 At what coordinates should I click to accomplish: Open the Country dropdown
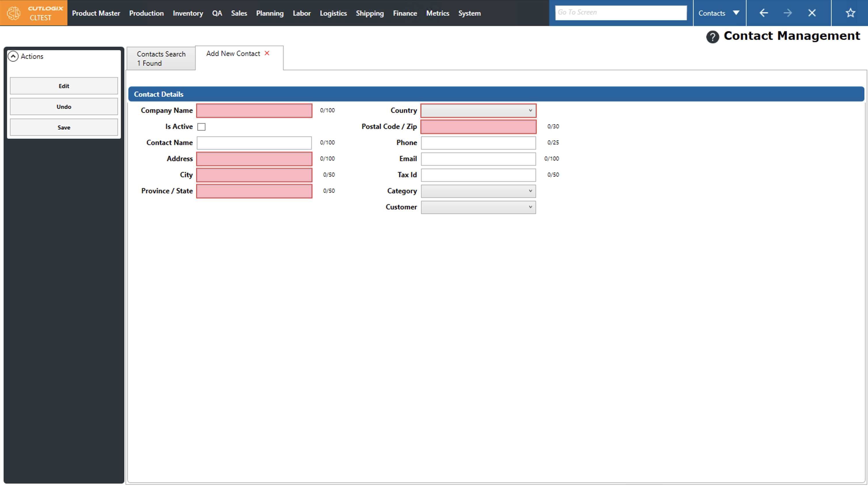click(x=478, y=110)
